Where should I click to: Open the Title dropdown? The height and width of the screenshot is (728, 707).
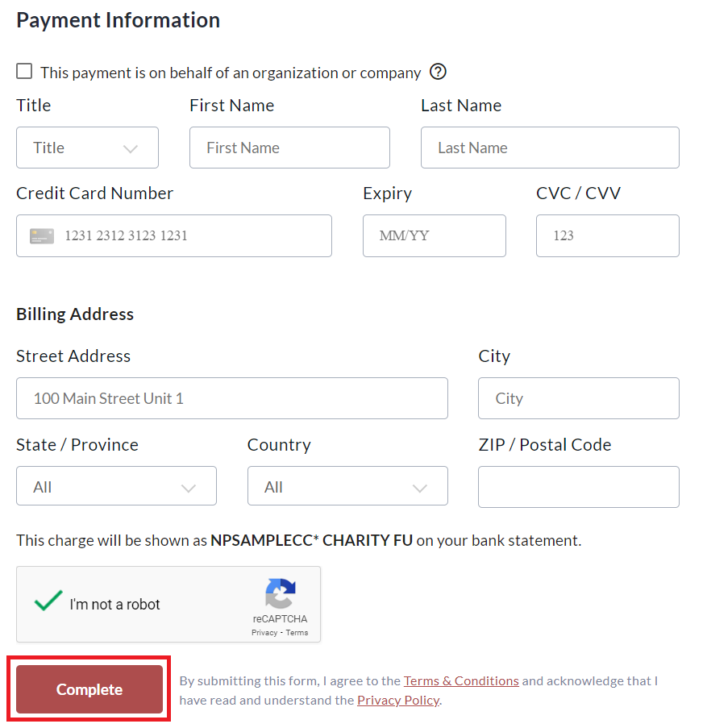tap(87, 148)
